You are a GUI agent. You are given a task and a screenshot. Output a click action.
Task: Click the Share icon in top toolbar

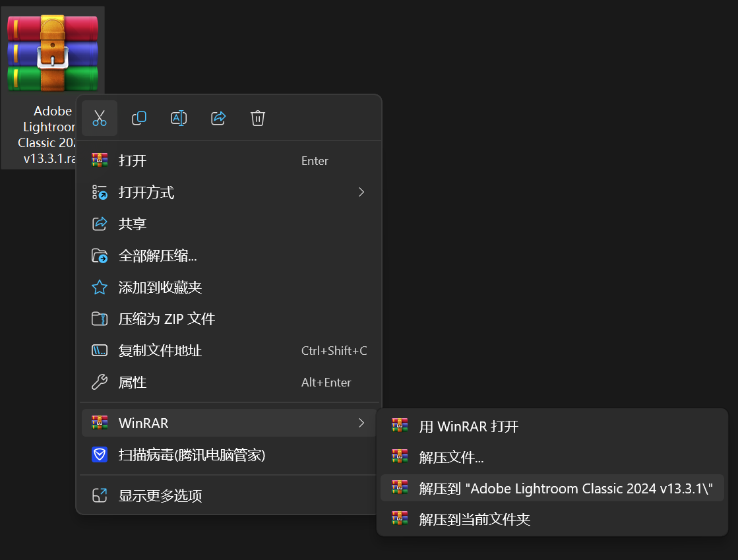point(218,118)
